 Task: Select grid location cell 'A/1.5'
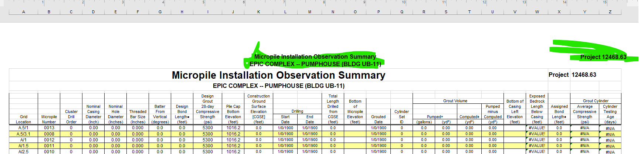point(23,146)
